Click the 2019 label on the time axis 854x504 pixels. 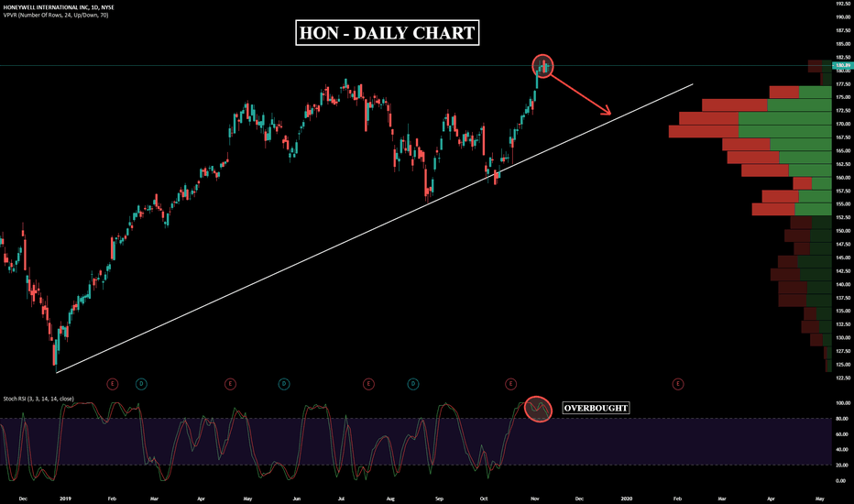[x=65, y=499]
